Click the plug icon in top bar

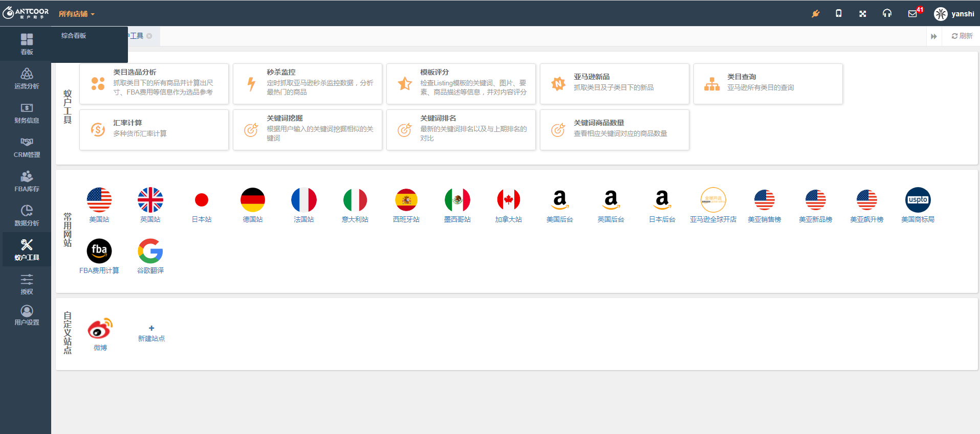815,14
